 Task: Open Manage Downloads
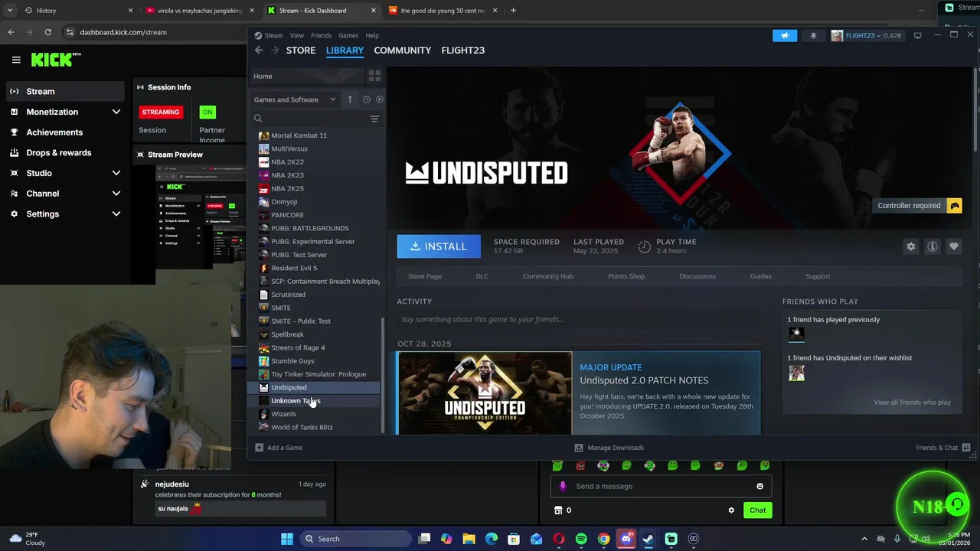pos(609,448)
